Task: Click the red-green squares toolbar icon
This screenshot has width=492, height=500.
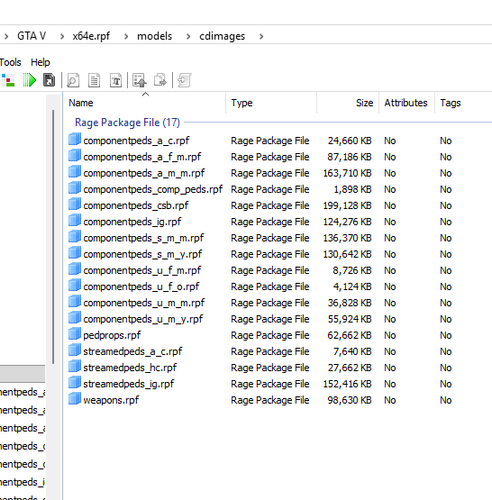Action: click(x=8, y=80)
